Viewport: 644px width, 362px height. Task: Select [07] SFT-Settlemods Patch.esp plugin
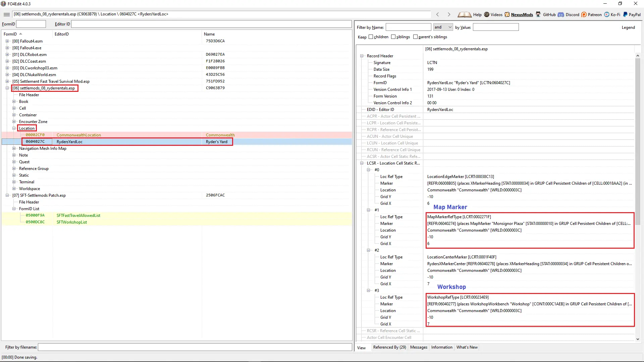tap(39, 195)
